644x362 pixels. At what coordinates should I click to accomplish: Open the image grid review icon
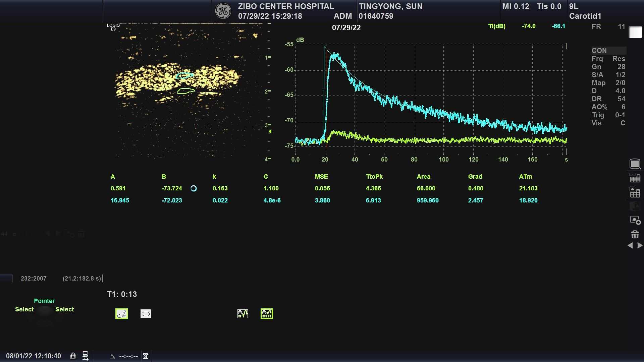635,192
